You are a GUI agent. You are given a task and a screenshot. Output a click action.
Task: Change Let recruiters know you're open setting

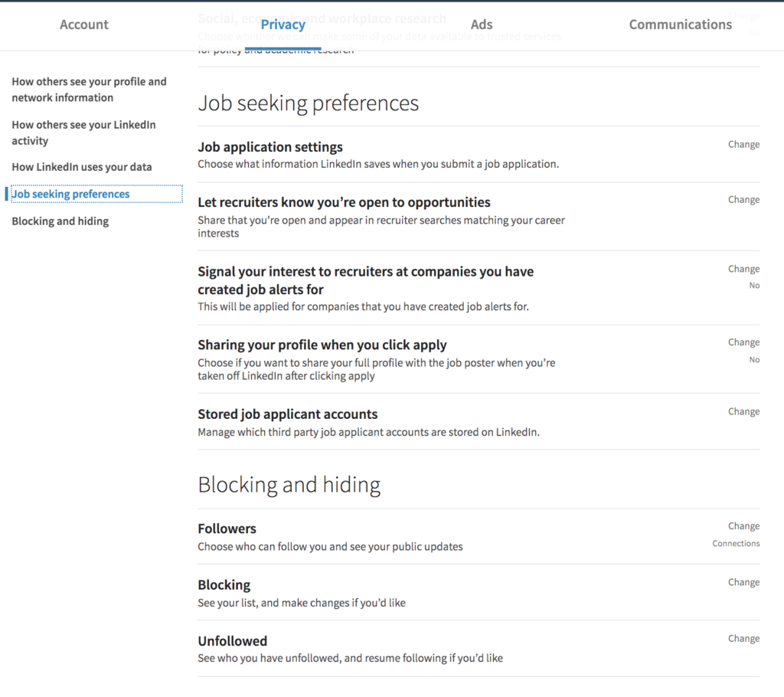(x=743, y=199)
